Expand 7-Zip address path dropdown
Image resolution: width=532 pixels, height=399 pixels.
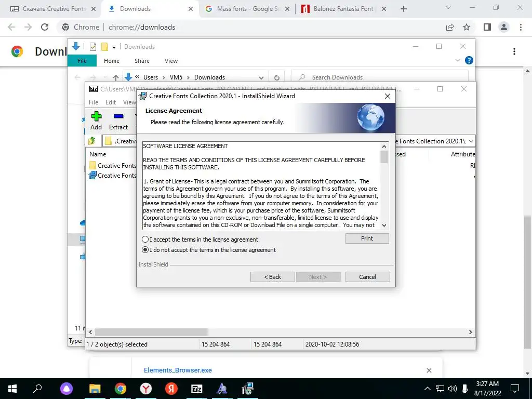pos(471,141)
